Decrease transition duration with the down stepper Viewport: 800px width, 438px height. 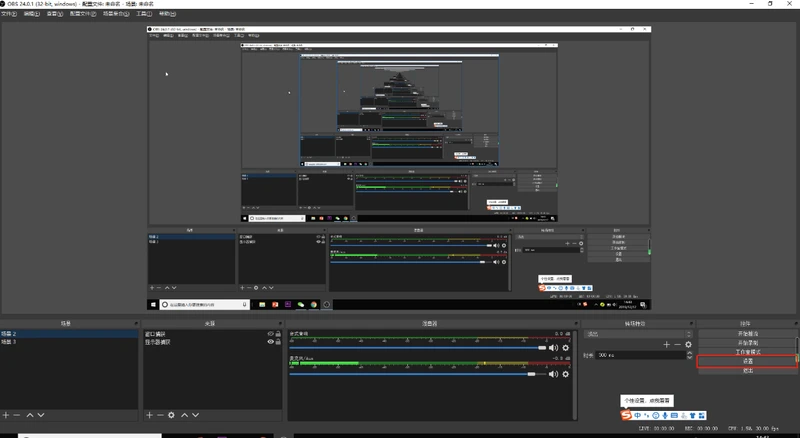point(690,357)
